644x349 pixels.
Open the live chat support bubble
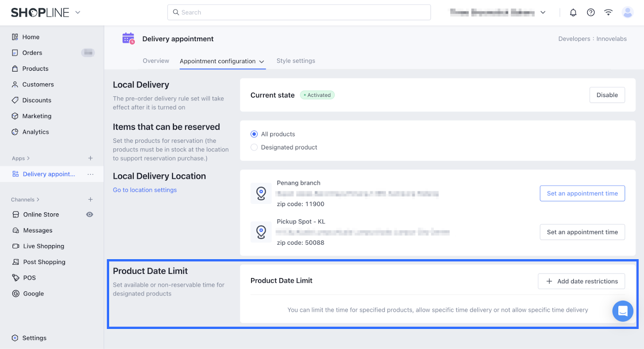(x=622, y=311)
